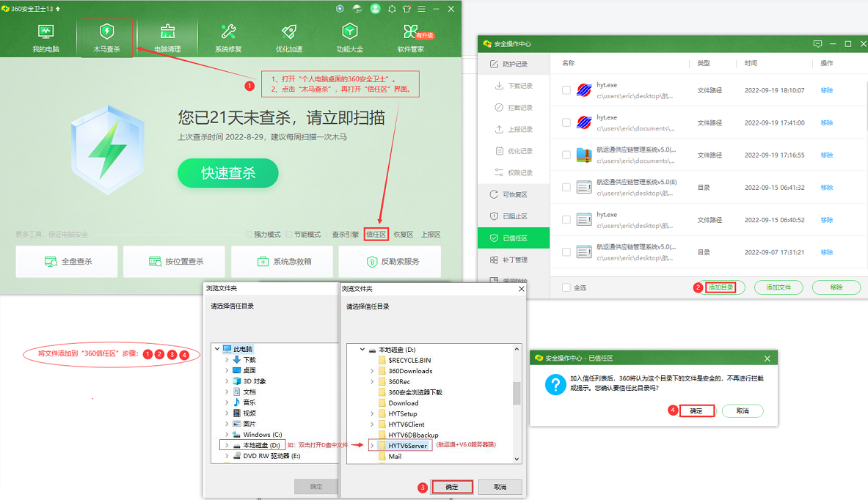Image resolution: width=868 pixels, height=500 pixels.
Task: Tick the 全选 select-all checkbox
Action: tap(566, 287)
